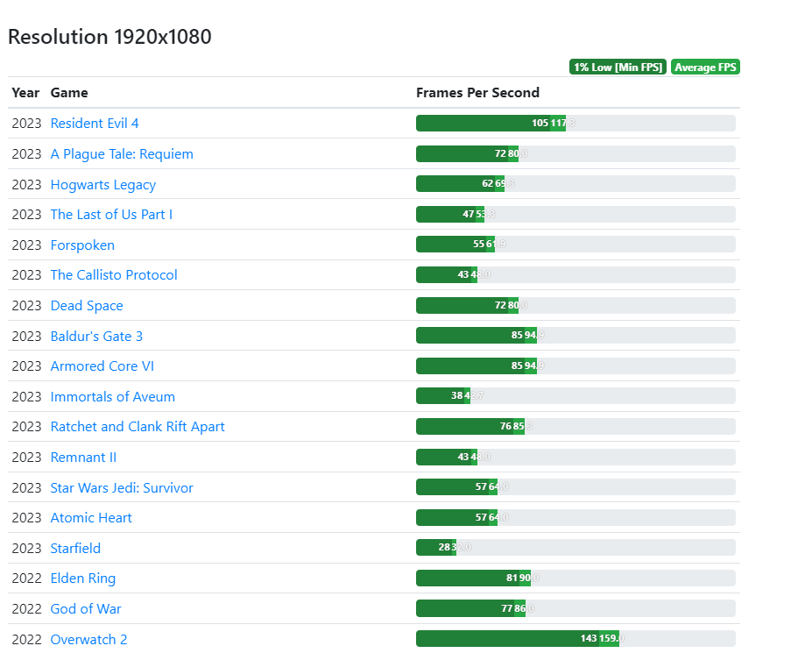
Task: Open the Armored Core VI link
Action: (102, 366)
